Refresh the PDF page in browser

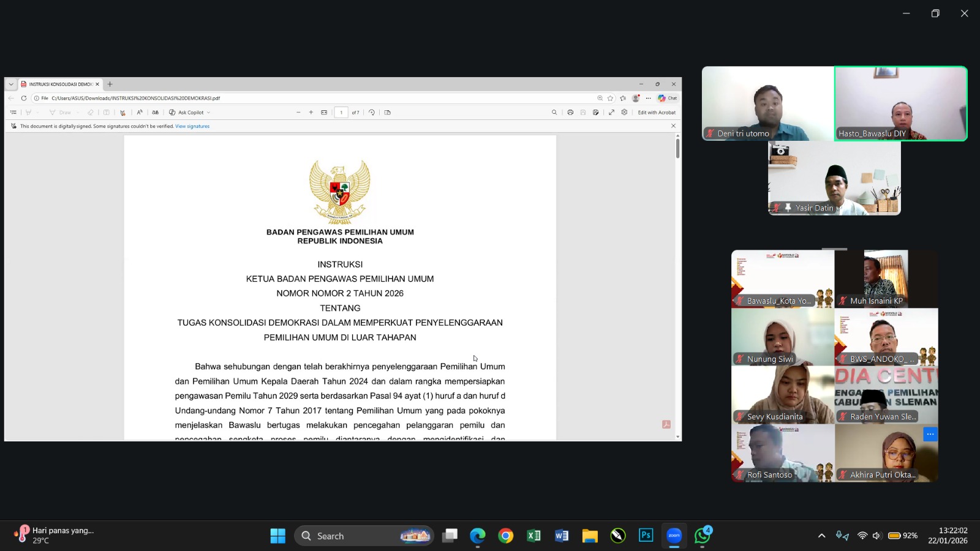(24, 98)
